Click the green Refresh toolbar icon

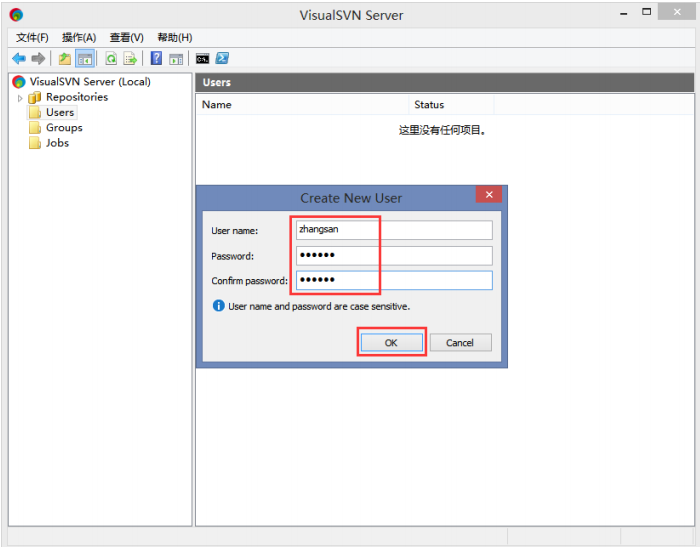111,58
